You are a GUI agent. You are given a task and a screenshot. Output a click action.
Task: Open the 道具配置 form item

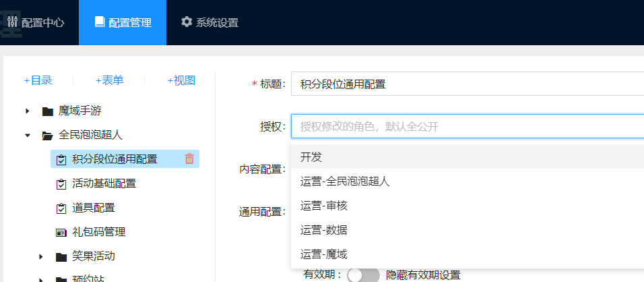click(x=93, y=208)
